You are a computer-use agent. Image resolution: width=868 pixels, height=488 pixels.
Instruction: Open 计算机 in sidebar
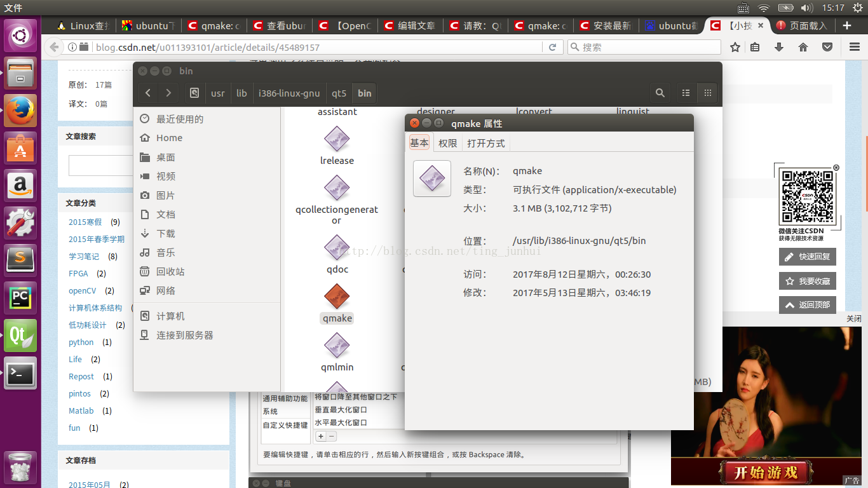[170, 316]
